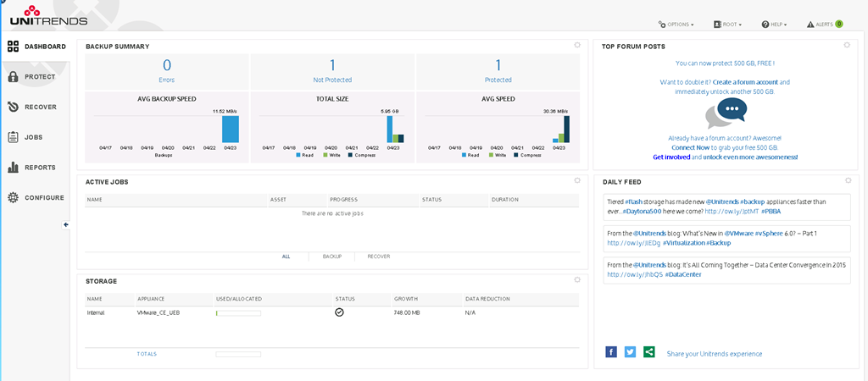Open the Reports menu label

tap(40, 167)
